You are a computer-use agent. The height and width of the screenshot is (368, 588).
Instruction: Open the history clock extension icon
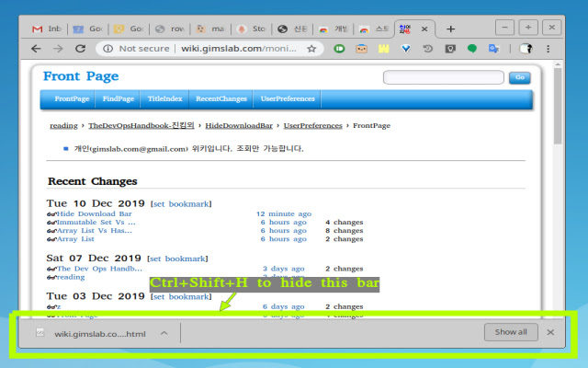[428, 49]
